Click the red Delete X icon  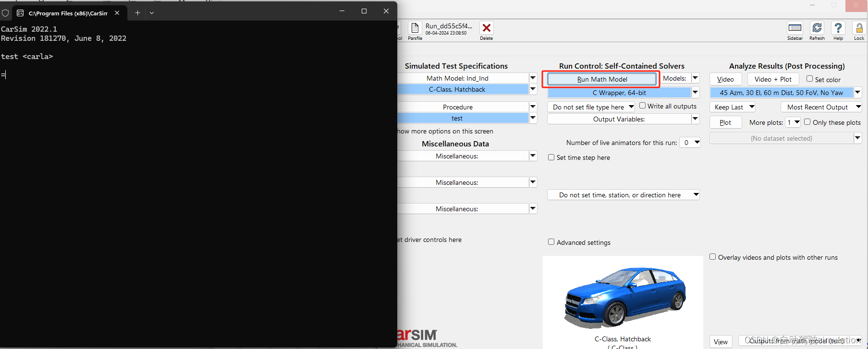(x=486, y=28)
